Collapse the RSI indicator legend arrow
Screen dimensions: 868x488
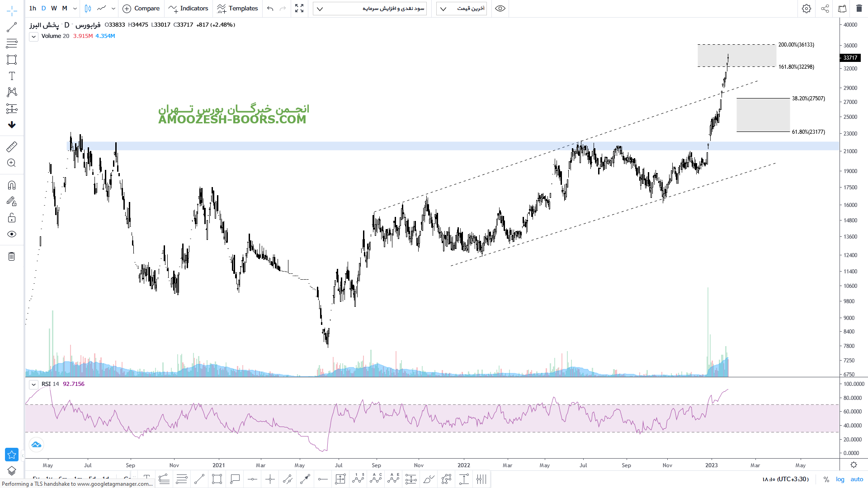pyautogui.click(x=33, y=385)
